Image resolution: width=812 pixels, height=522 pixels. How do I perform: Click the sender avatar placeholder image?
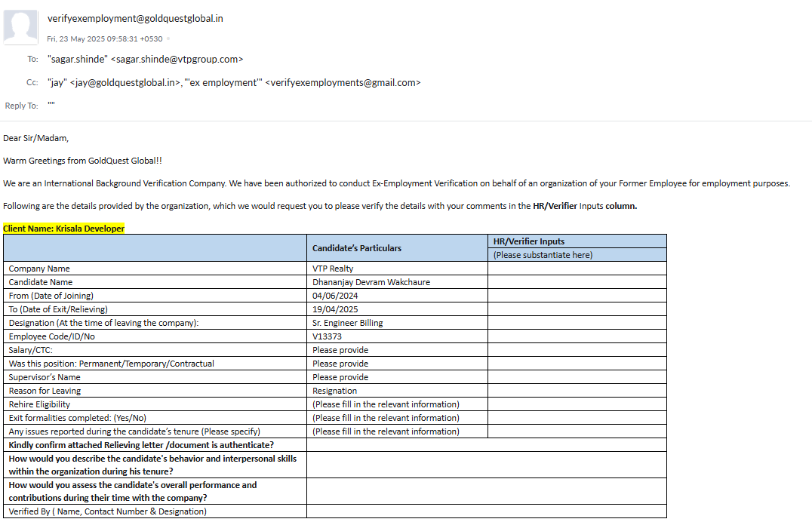20,27
